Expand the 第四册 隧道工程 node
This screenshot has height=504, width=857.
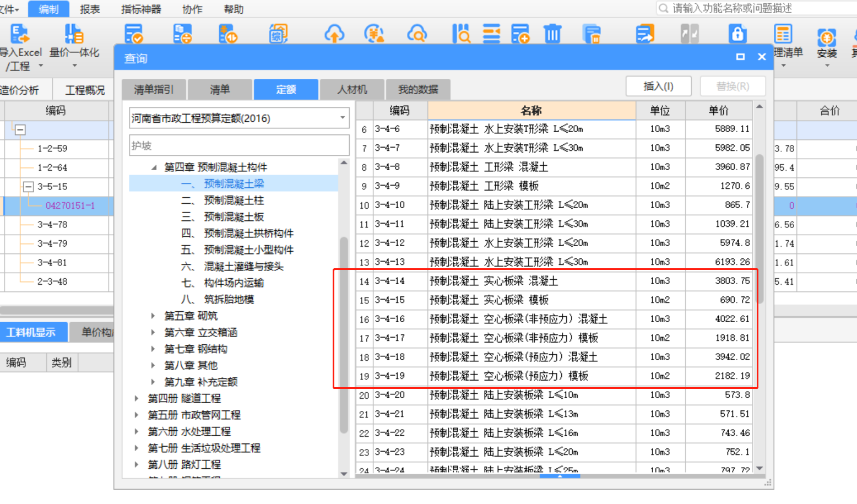pyautogui.click(x=137, y=398)
